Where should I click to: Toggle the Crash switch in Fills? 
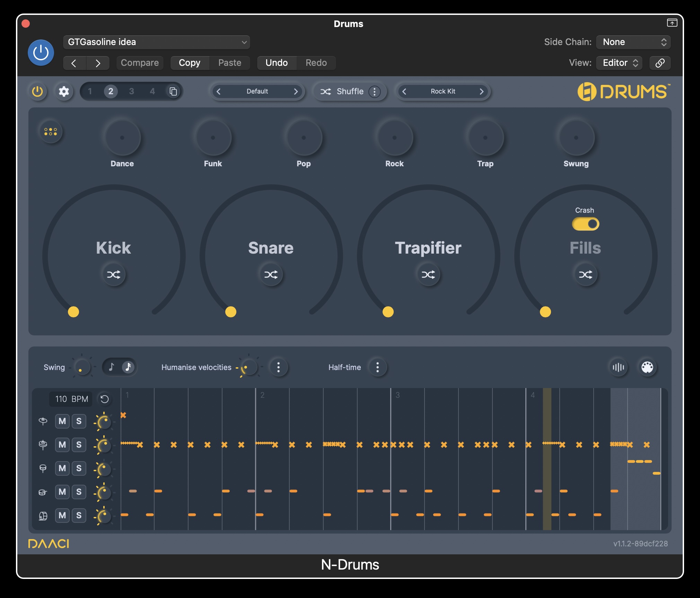(x=586, y=224)
